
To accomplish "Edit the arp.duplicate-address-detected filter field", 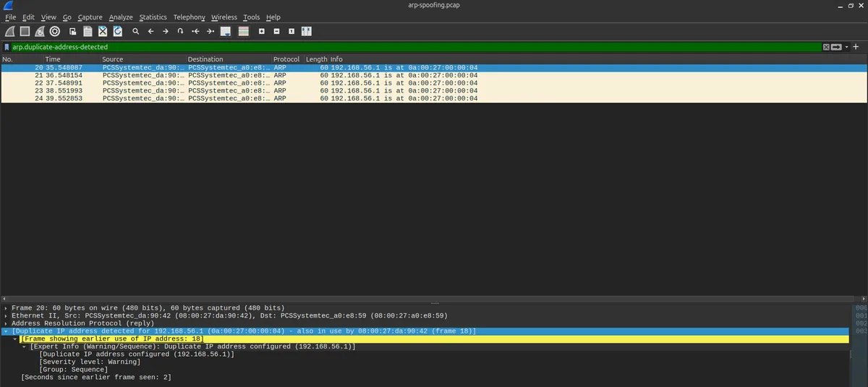I will click(x=416, y=47).
